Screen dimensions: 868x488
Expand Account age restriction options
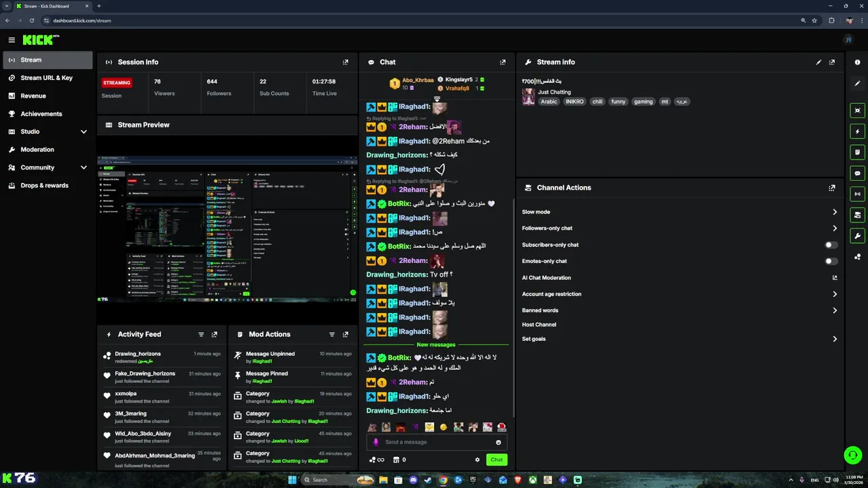coord(835,294)
